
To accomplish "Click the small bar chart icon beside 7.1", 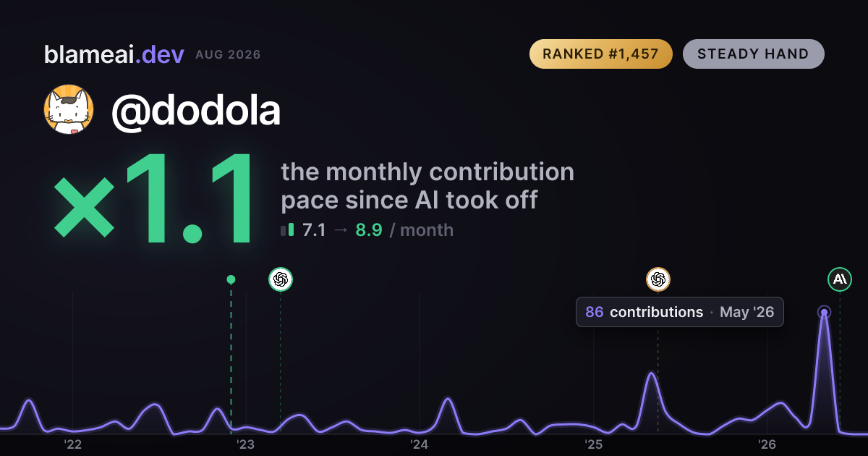I will click(x=287, y=230).
